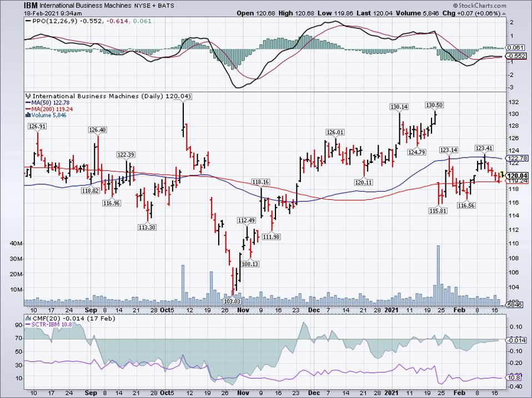
Task: Click the 116.56 price low annotation
Action: pyautogui.click(x=466, y=205)
